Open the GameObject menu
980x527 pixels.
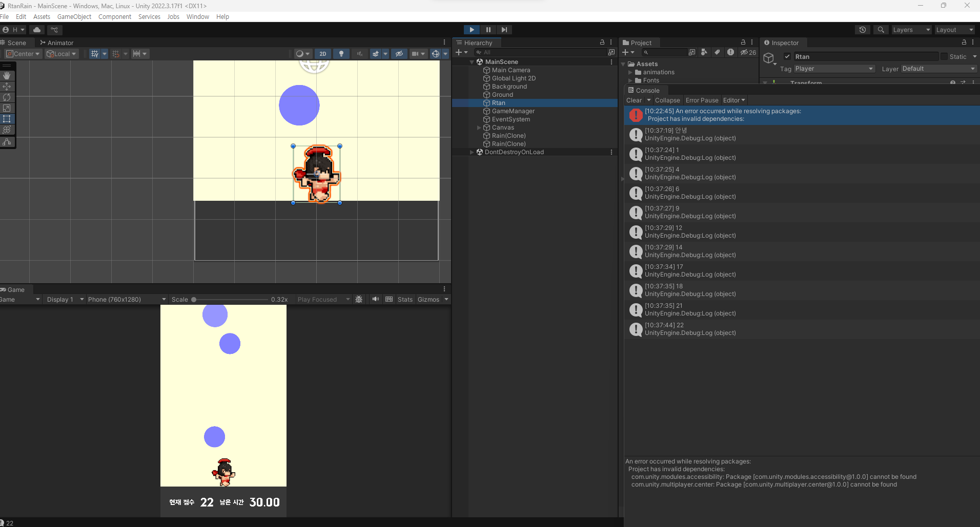pyautogui.click(x=74, y=17)
